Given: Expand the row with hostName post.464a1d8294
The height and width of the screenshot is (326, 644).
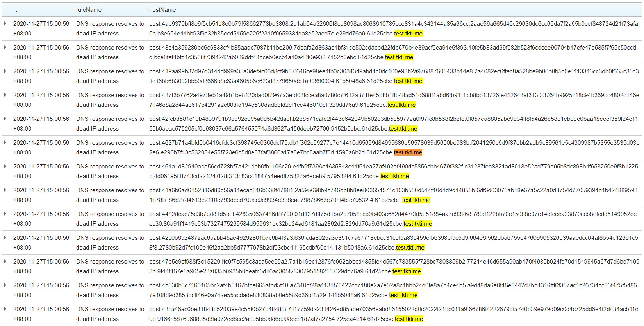Looking at the screenshot, I should [5, 167].
